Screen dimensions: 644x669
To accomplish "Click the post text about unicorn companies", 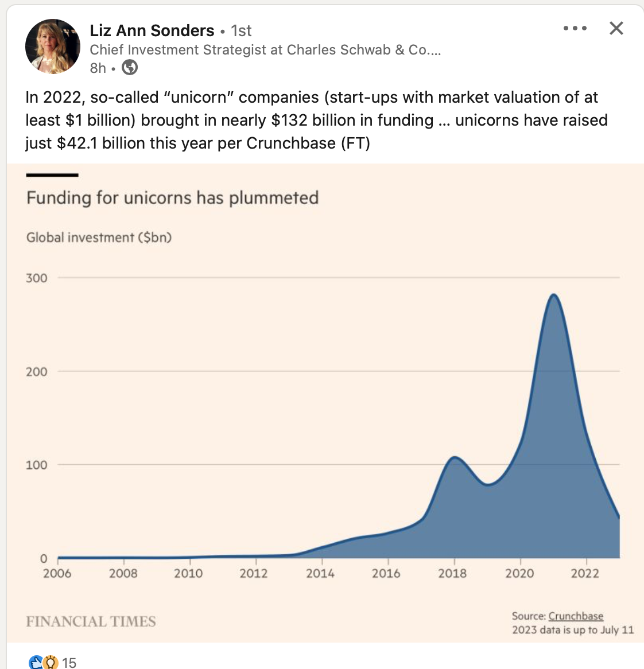I will pyautogui.click(x=316, y=120).
